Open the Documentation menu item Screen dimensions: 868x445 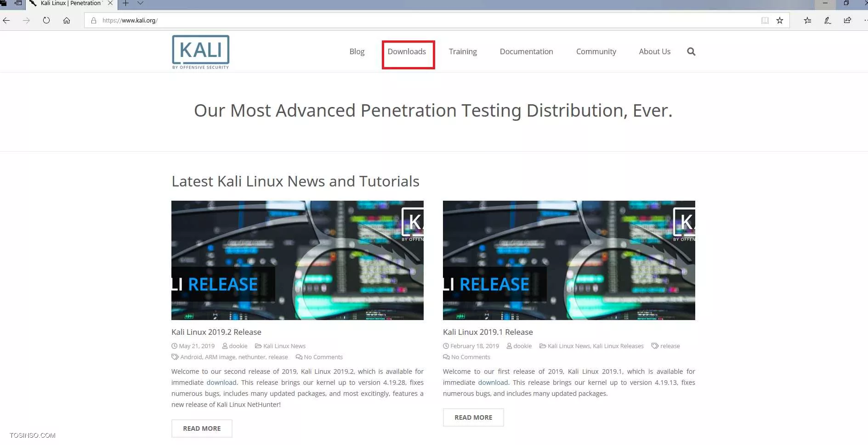click(x=527, y=51)
